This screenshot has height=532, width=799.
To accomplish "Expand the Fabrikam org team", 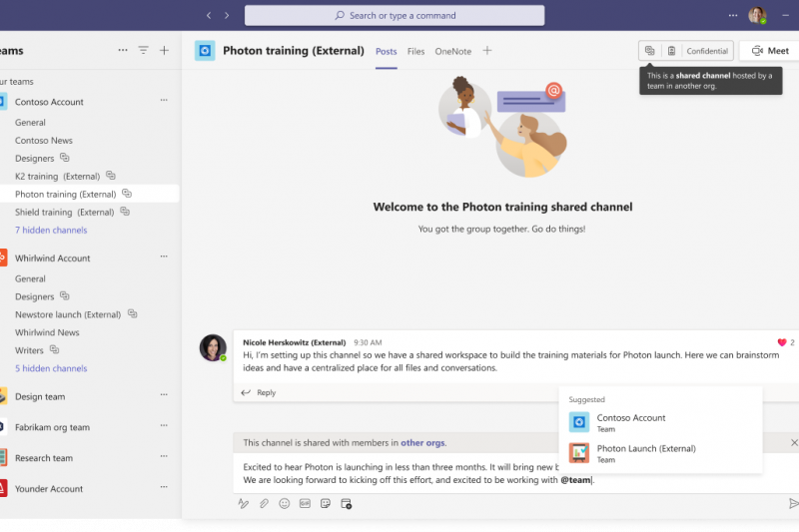I will coord(52,427).
